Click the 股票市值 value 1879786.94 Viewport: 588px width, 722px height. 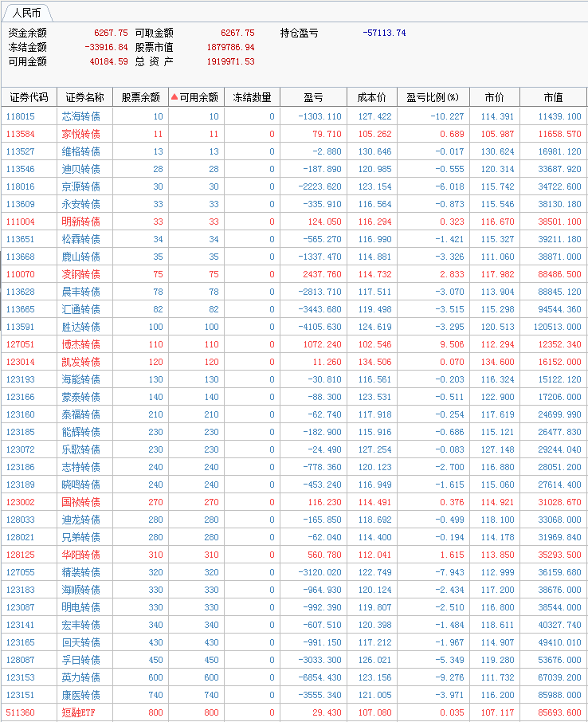tap(231, 47)
